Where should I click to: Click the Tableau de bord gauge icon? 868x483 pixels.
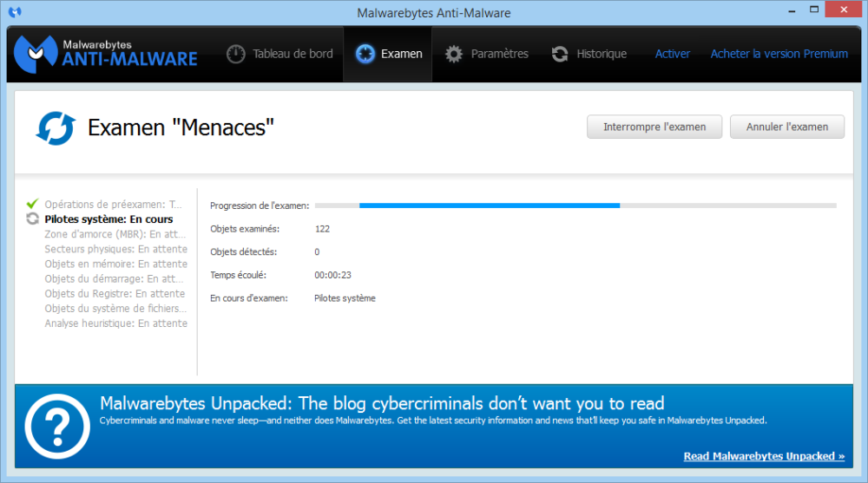236,54
